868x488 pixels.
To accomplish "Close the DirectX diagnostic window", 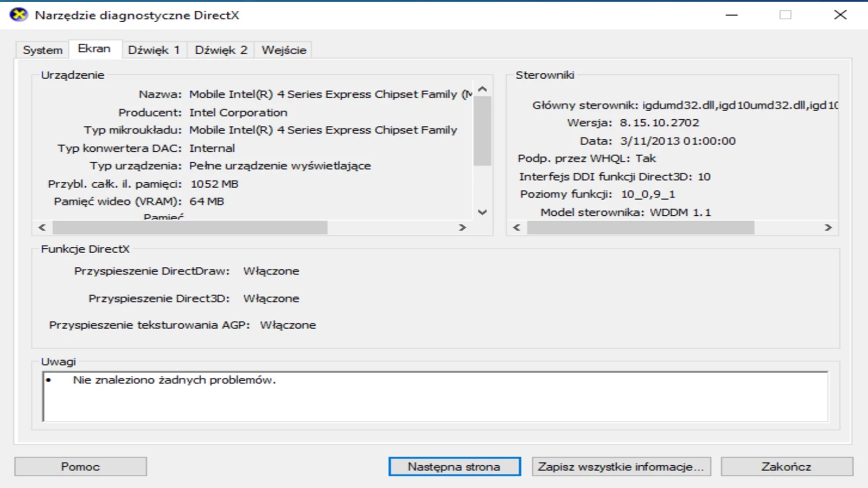I will 840,15.
